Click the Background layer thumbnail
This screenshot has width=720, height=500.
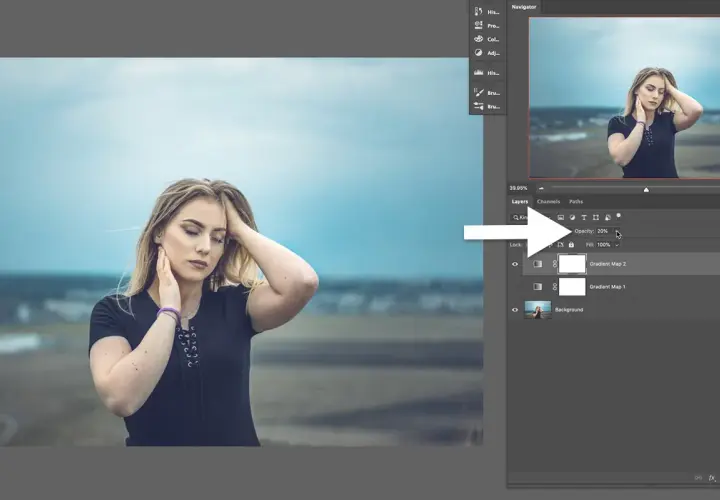click(538, 309)
